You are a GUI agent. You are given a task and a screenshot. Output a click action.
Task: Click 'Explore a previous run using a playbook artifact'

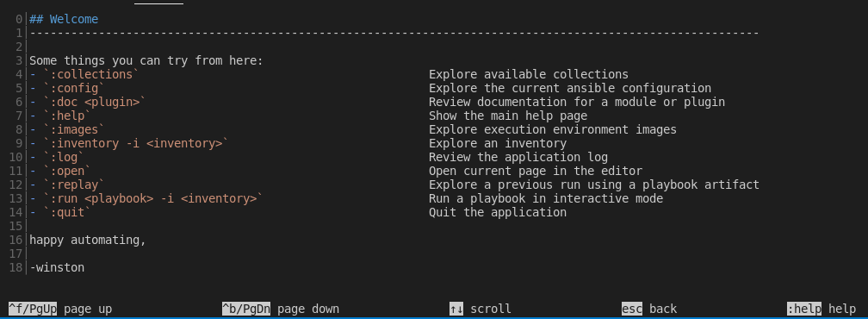pos(594,185)
